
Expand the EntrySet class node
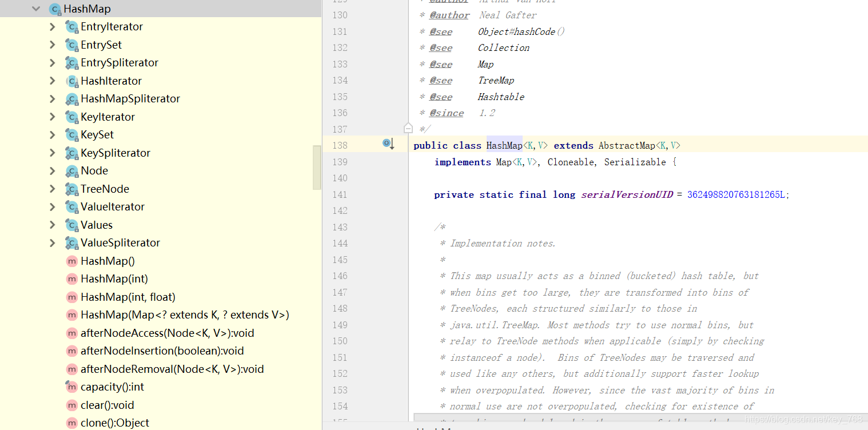pos(53,45)
